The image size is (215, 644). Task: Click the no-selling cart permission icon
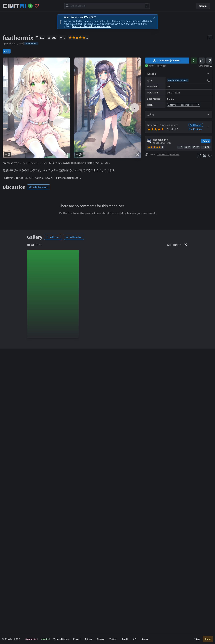tap(204, 155)
